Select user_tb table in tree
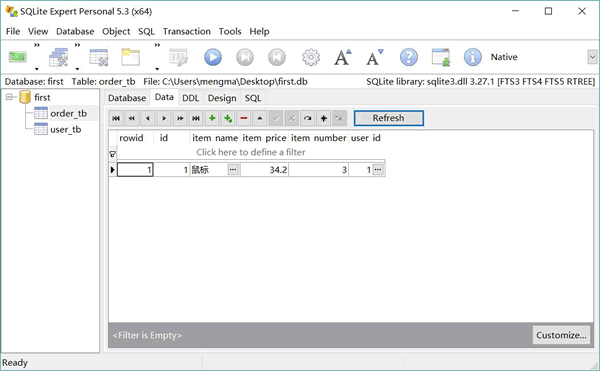The image size is (600, 371). 65,129
